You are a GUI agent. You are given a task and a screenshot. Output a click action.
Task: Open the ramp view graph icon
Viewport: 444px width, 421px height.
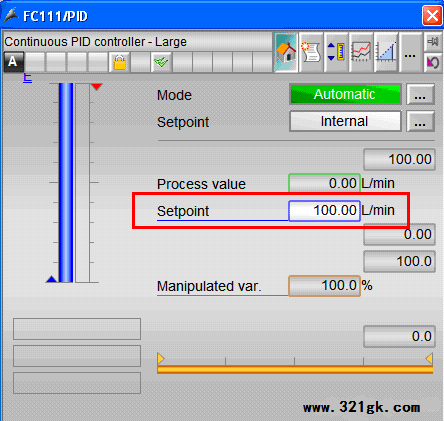tap(386, 52)
